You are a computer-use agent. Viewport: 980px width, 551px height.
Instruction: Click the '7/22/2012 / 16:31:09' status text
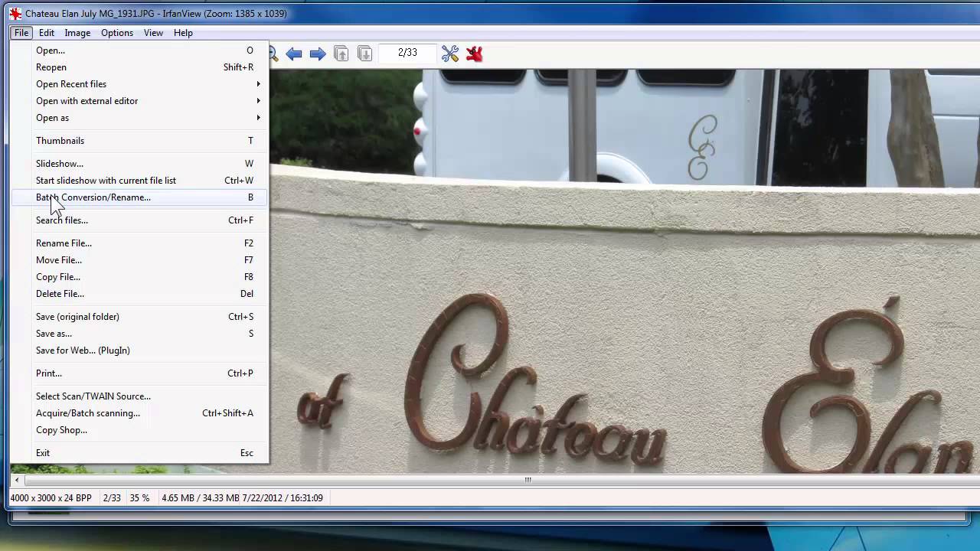(x=283, y=497)
